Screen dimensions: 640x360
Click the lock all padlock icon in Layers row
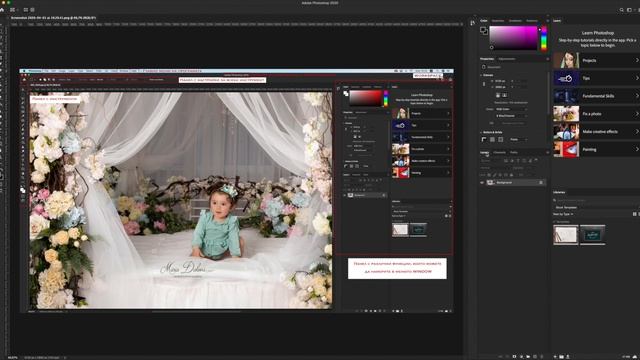coord(511,175)
